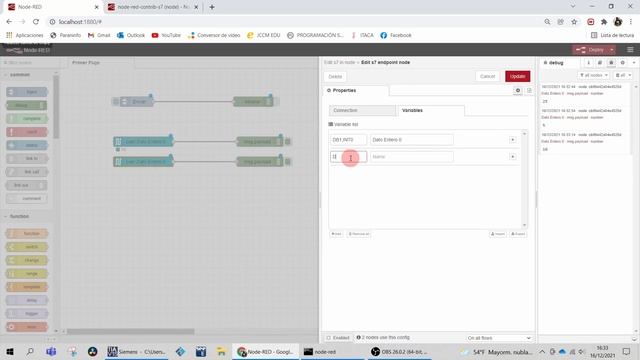Select the link call node in palette
Viewport: 640px width, 360px height.
[27, 172]
